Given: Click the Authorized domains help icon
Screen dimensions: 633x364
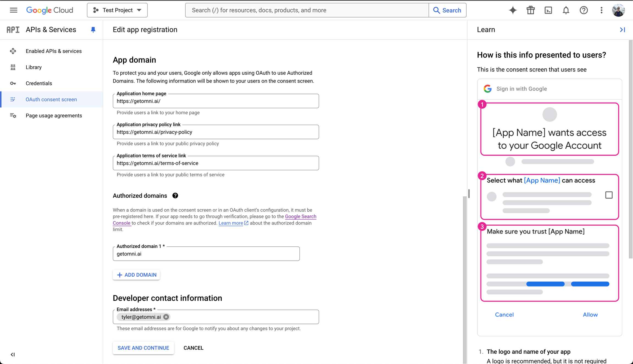Looking at the screenshot, I should tap(175, 195).
